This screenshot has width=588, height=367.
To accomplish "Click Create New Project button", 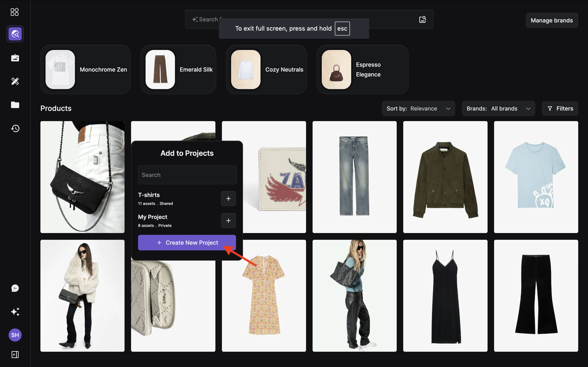I will pyautogui.click(x=187, y=243).
